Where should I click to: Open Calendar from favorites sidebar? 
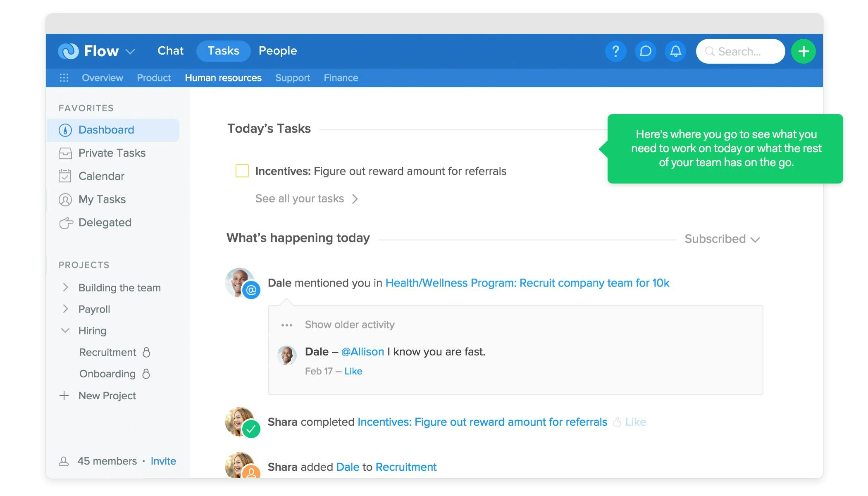coord(101,176)
